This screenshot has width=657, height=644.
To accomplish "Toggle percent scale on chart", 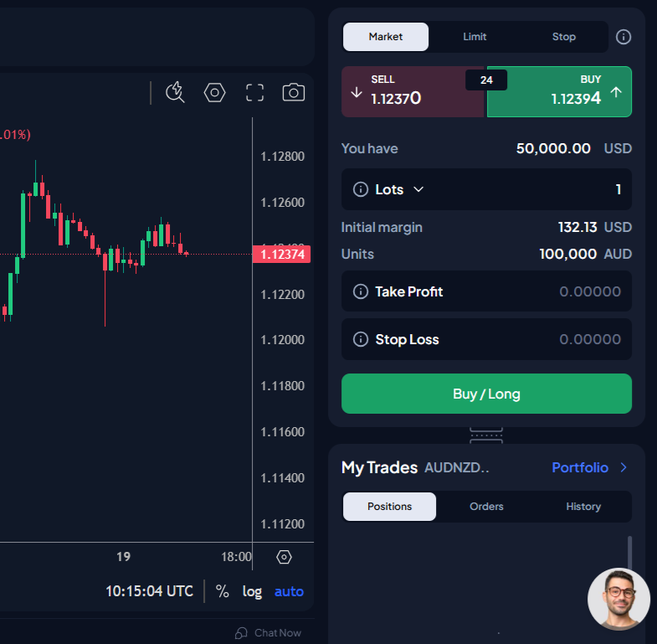I will 222,591.
